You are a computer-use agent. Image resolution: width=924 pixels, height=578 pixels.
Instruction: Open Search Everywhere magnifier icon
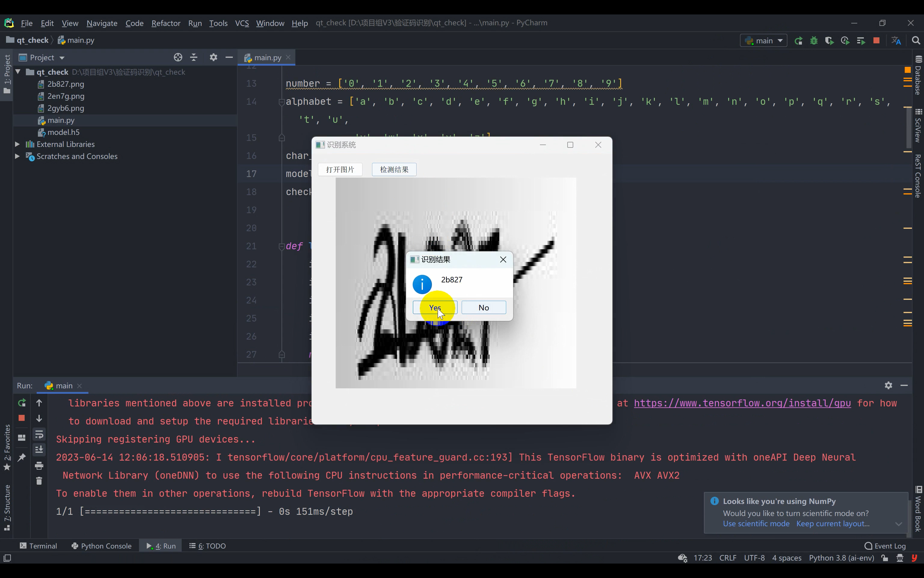(x=916, y=41)
